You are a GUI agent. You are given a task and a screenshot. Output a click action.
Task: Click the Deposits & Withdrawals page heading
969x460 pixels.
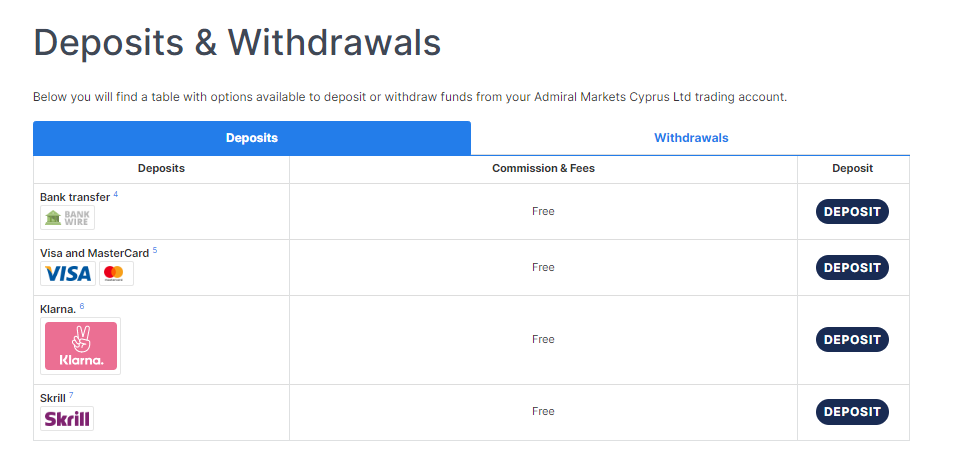click(237, 43)
